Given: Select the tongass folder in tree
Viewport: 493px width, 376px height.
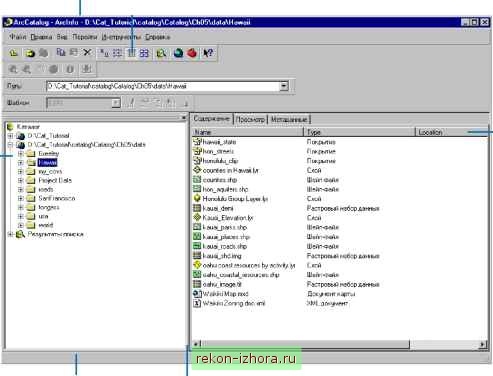Looking at the screenshot, I should coord(49,207).
